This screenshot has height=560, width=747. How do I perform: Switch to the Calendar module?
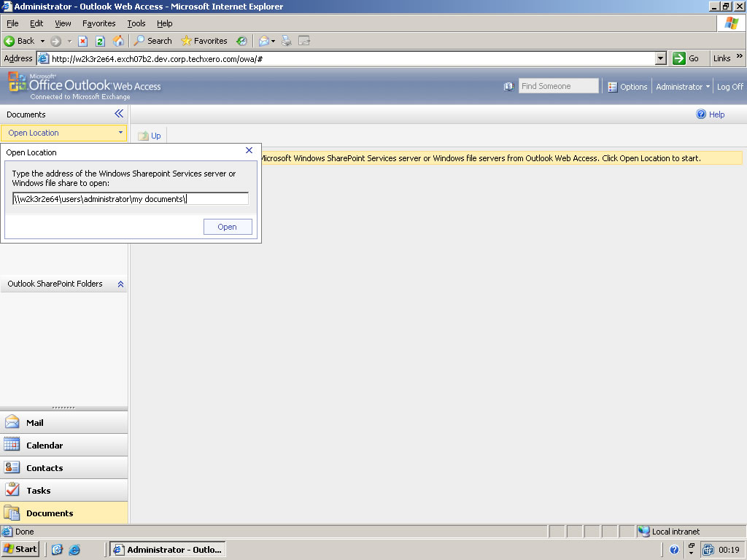pos(44,446)
